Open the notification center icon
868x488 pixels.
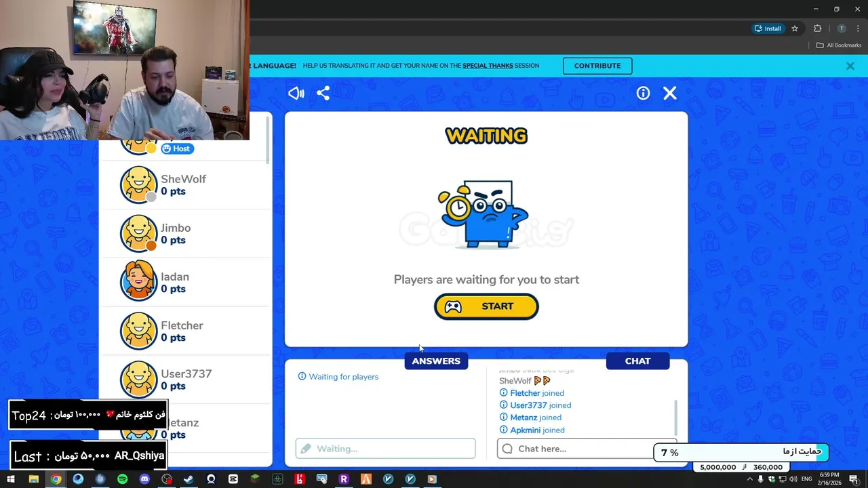click(x=854, y=479)
